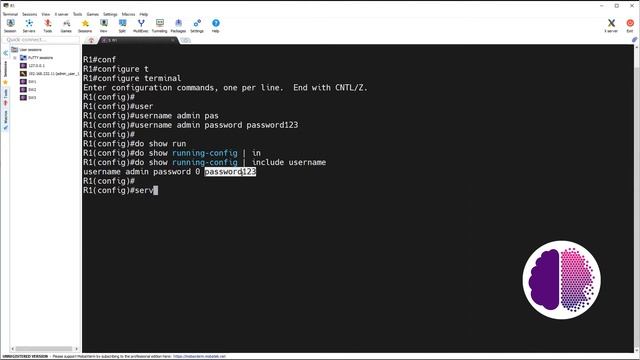Open the SW3 saved session
This screenshot has width=640, height=360.
29,98
